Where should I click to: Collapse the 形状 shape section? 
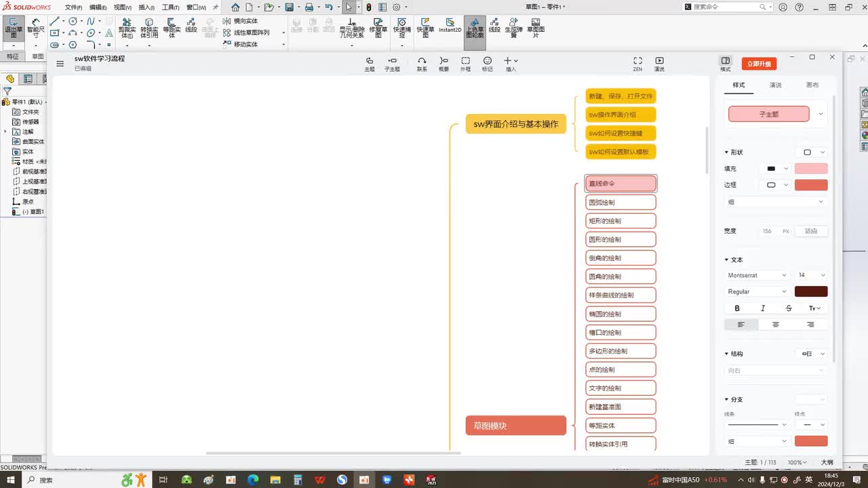coord(726,152)
